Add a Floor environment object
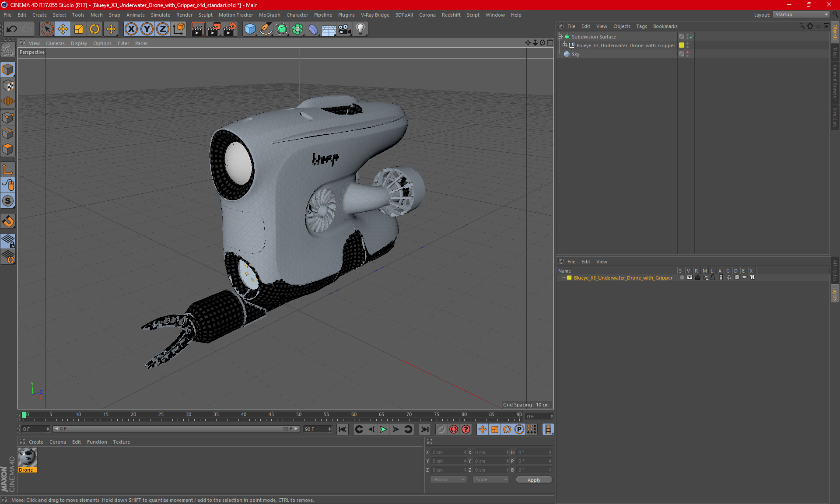The image size is (840, 504). 329,29
